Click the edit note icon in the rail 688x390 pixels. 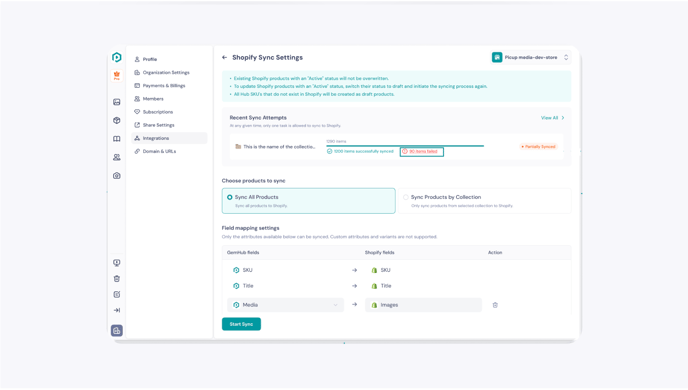click(x=117, y=294)
